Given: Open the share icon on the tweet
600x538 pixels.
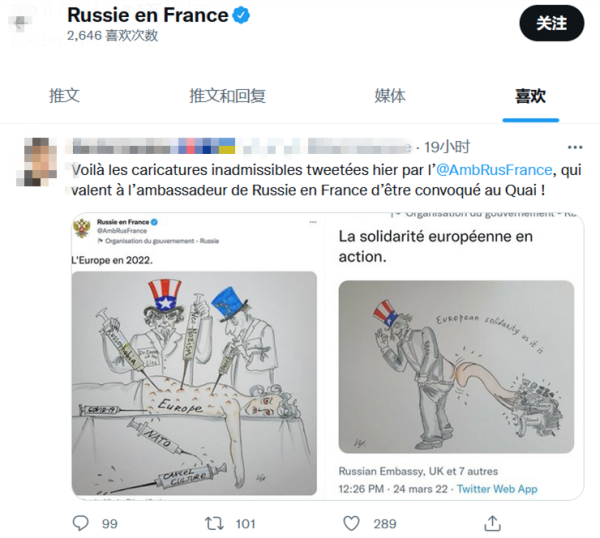Looking at the screenshot, I should click(x=491, y=522).
